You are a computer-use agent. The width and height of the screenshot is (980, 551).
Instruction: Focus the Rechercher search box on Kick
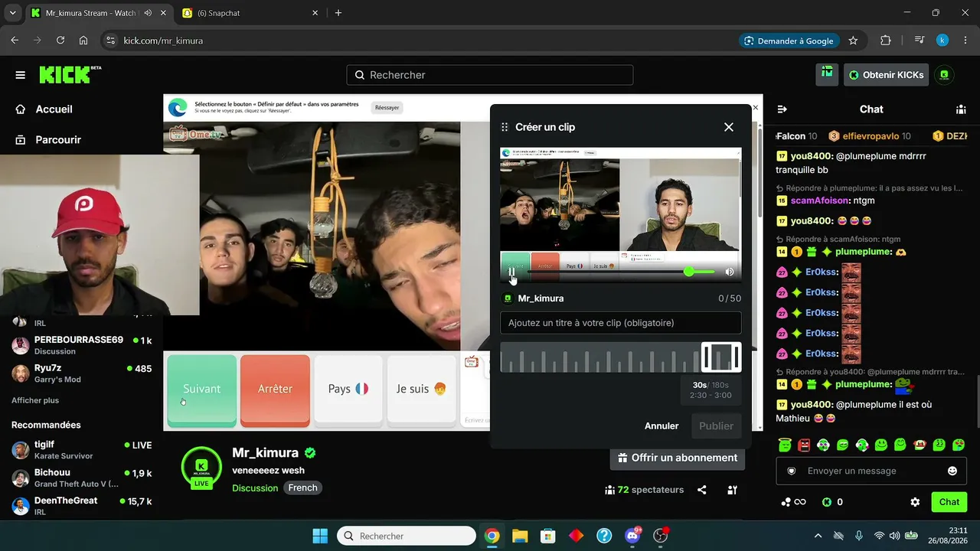[x=490, y=75]
